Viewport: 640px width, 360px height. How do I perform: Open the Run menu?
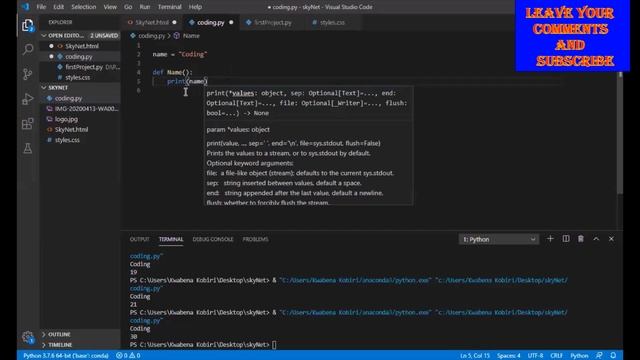pos(144,7)
